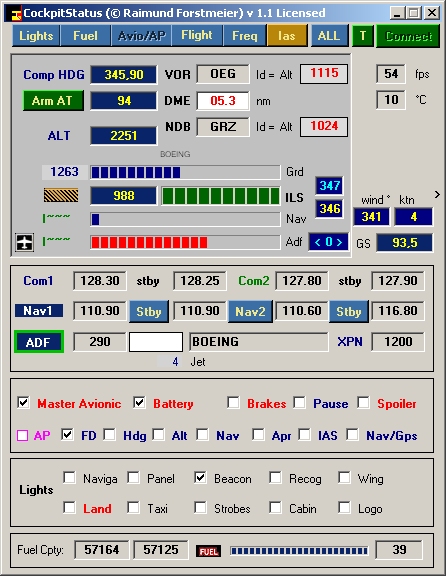Click the Comp HDG field 345,90
The image size is (446, 576).
pyautogui.click(x=124, y=75)
